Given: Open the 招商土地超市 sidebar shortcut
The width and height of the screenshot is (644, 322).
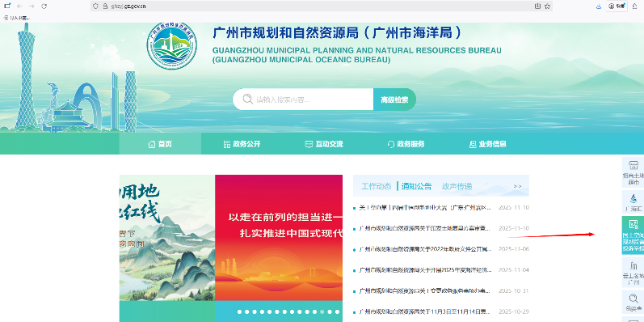Looking at the screenshot, I should (633, 172).
